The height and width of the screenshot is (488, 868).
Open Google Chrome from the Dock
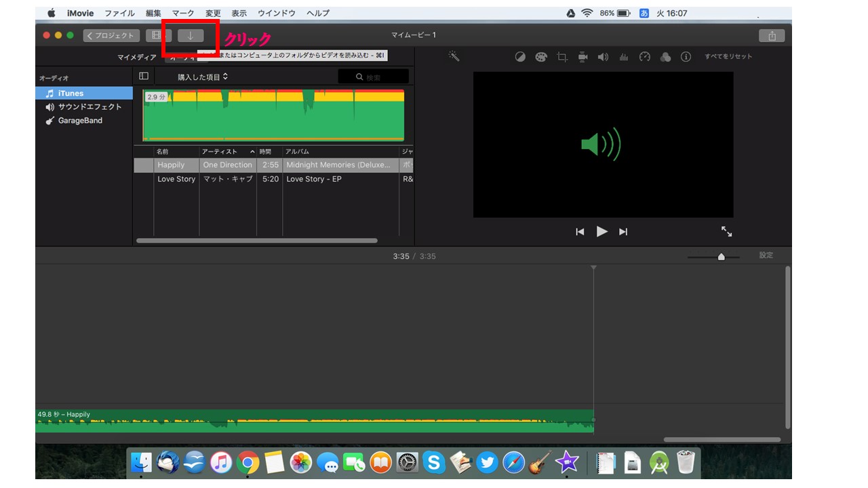point(248,462)
